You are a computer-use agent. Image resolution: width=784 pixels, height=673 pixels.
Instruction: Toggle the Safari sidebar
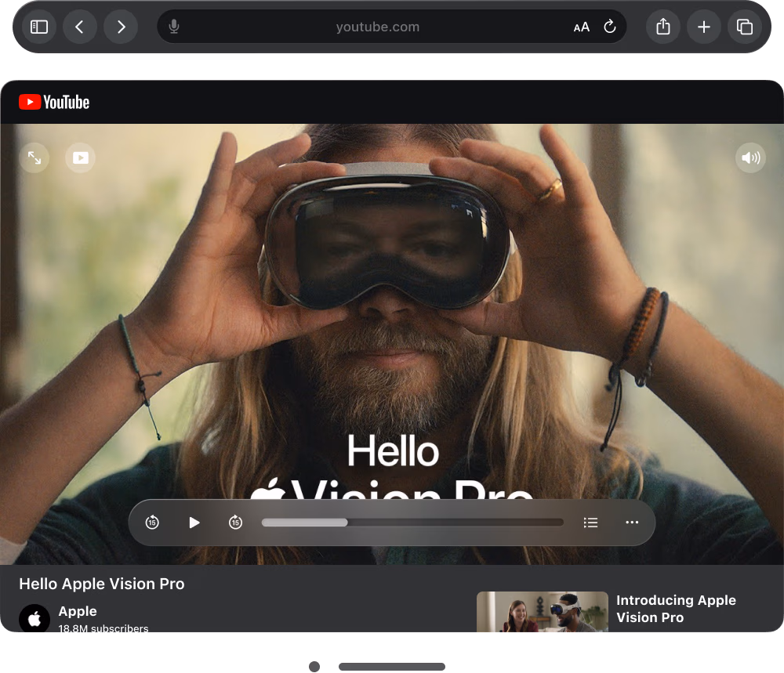pyautogui.click(x=39, y=27)
